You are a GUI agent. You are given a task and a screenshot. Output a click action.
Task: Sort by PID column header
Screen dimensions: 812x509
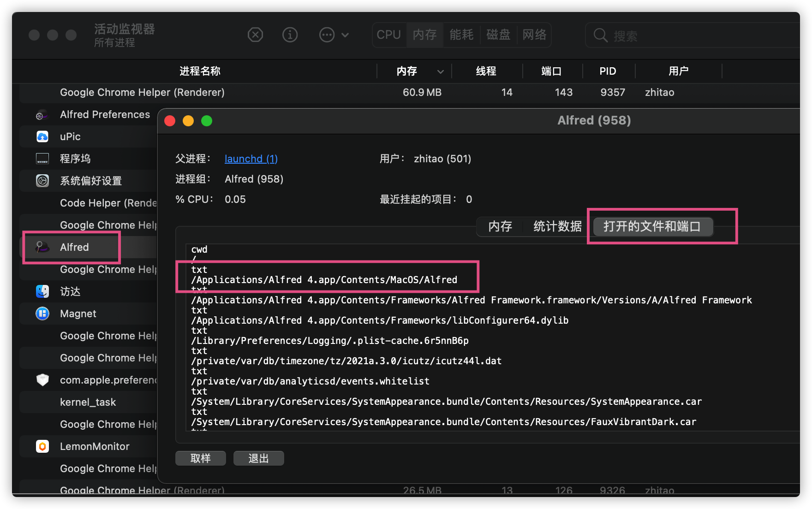click(608, 71)
